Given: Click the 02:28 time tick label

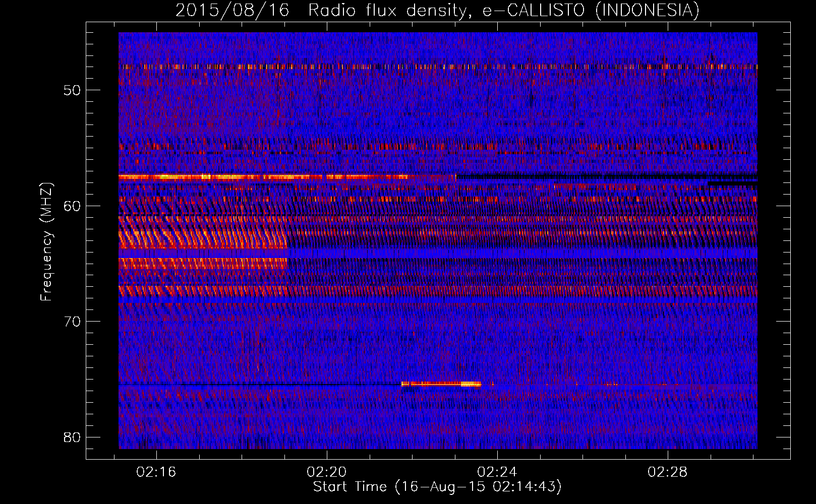Looking at the screenshot, I should [668, 472].
